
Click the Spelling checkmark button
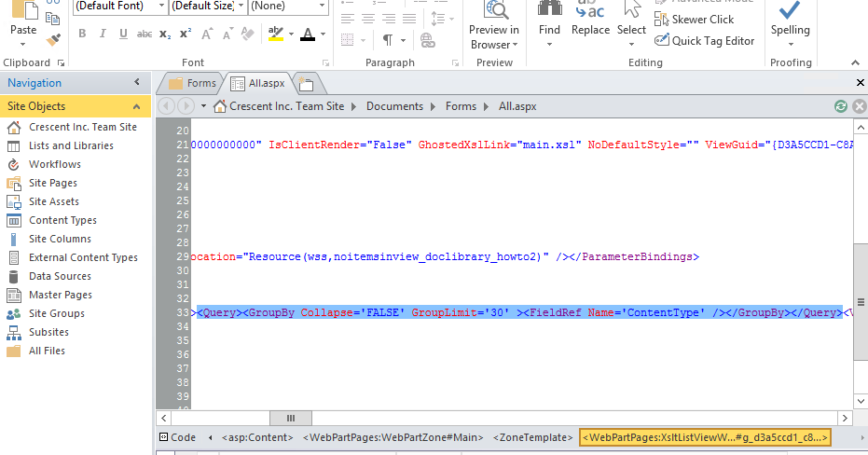pyautogui.click(x=790, y=23)
